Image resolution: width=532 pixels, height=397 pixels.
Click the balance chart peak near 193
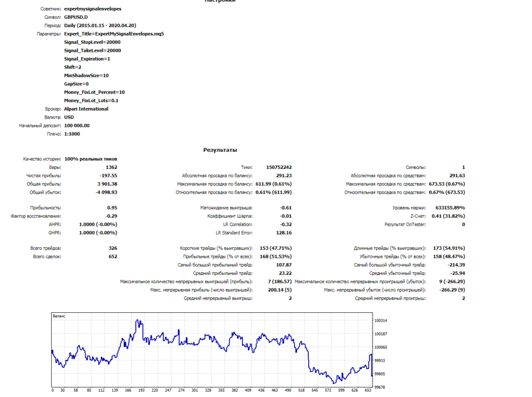pyautogui.click(x=137, y=320)
